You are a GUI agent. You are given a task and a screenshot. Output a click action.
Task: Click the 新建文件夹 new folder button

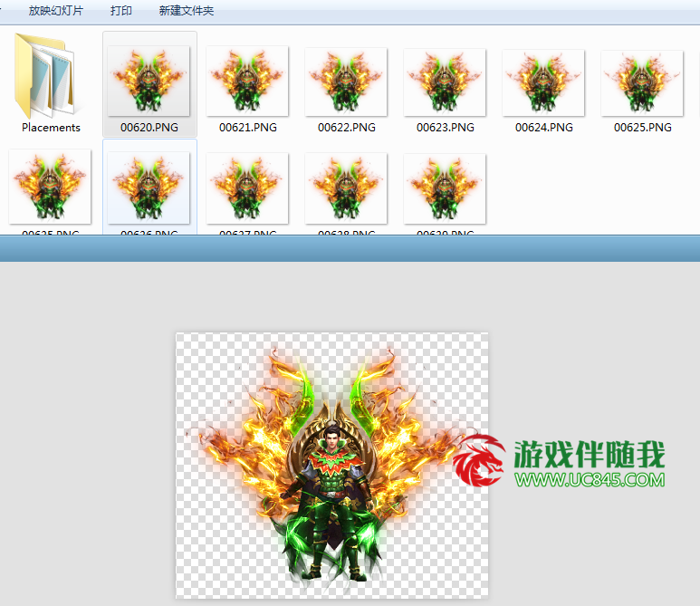187,10
